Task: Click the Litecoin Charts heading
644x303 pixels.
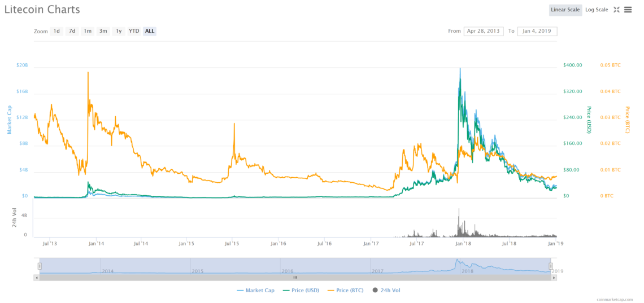Action: 42,10
